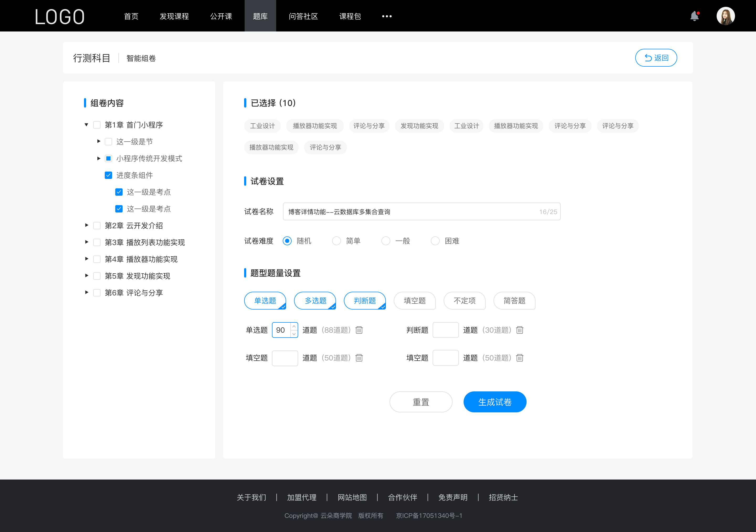Click the 重置 button
The image size is (756, 532).
coord(420,402)
